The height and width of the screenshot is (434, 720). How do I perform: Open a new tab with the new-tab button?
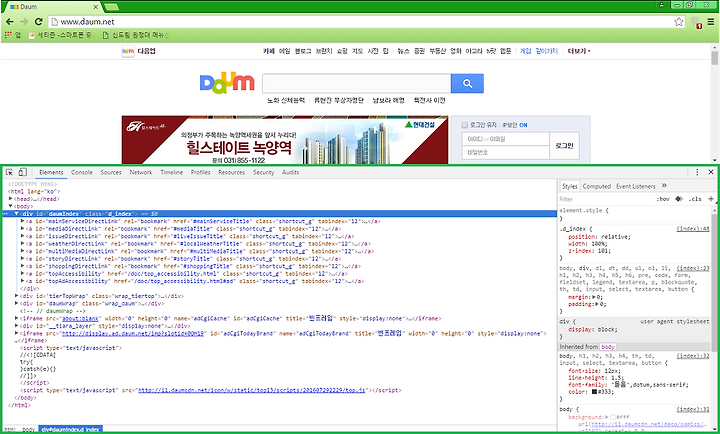pyautogui.click(x=112, y=7)
